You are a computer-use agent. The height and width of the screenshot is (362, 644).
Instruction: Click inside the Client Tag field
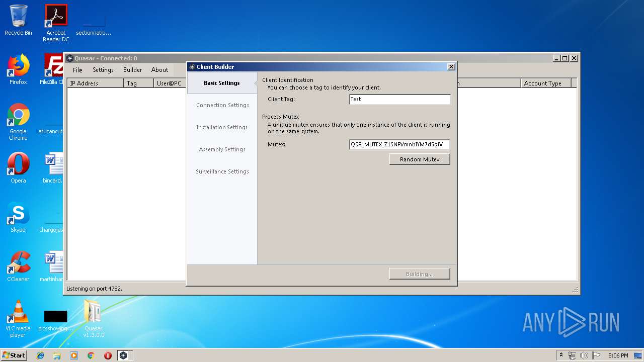[400, 100]
